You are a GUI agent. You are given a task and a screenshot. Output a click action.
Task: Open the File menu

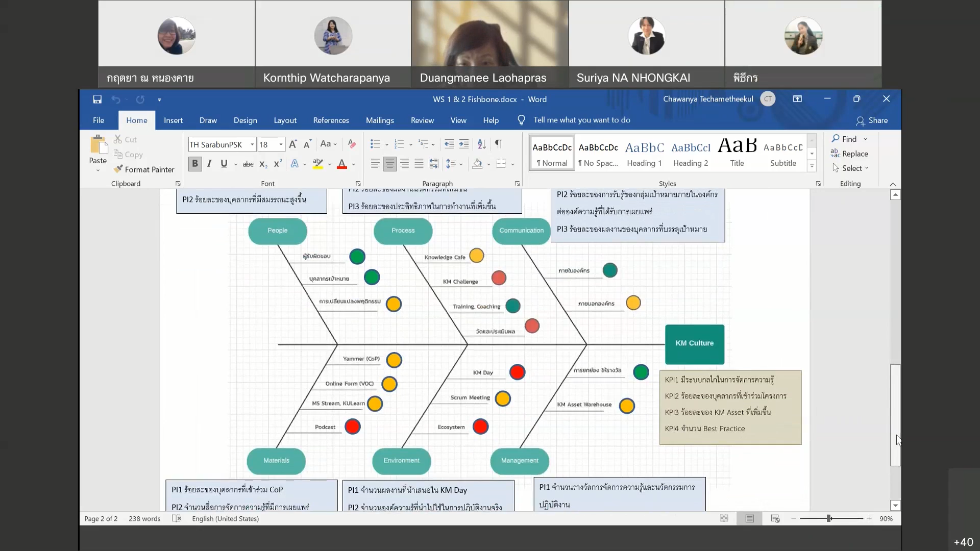[x=99, y=120]
